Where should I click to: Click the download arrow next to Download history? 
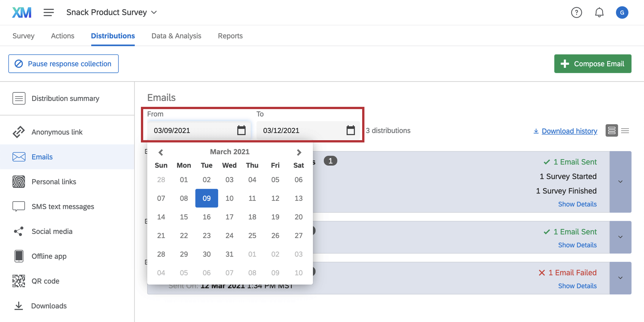click(536, 131)
